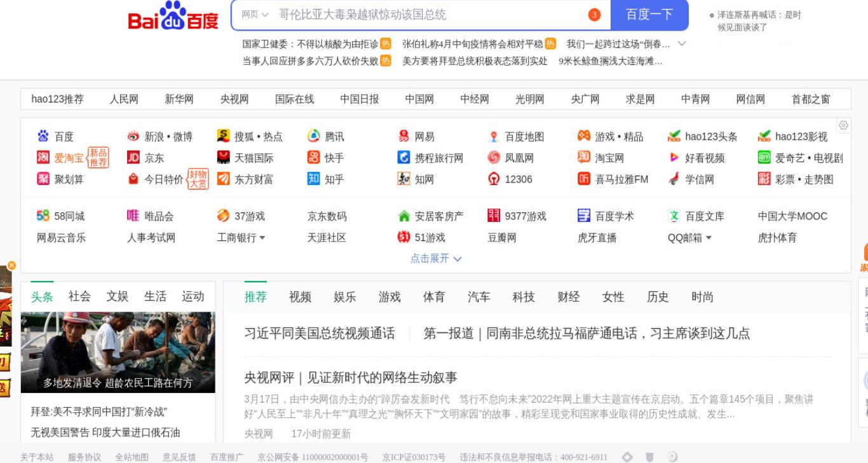Screen dimensions: 868x463
Task: Click the 唯品会 icon
Action: click(x=133, y=216)
